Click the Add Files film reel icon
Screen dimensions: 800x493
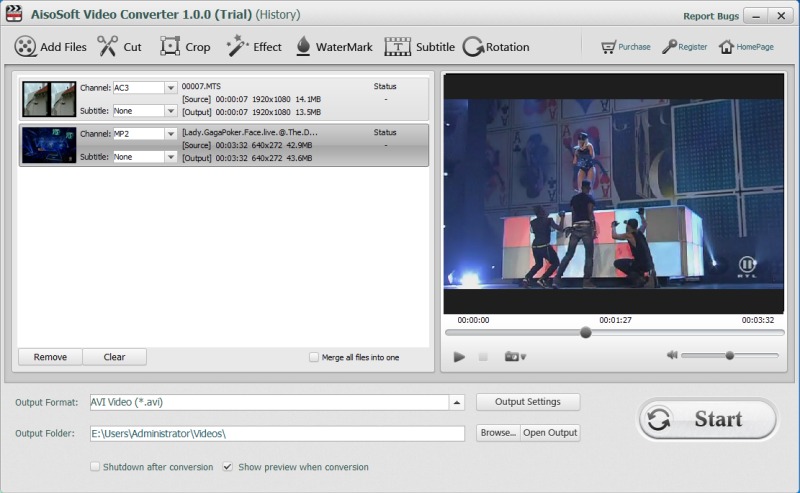pos(26,47)
